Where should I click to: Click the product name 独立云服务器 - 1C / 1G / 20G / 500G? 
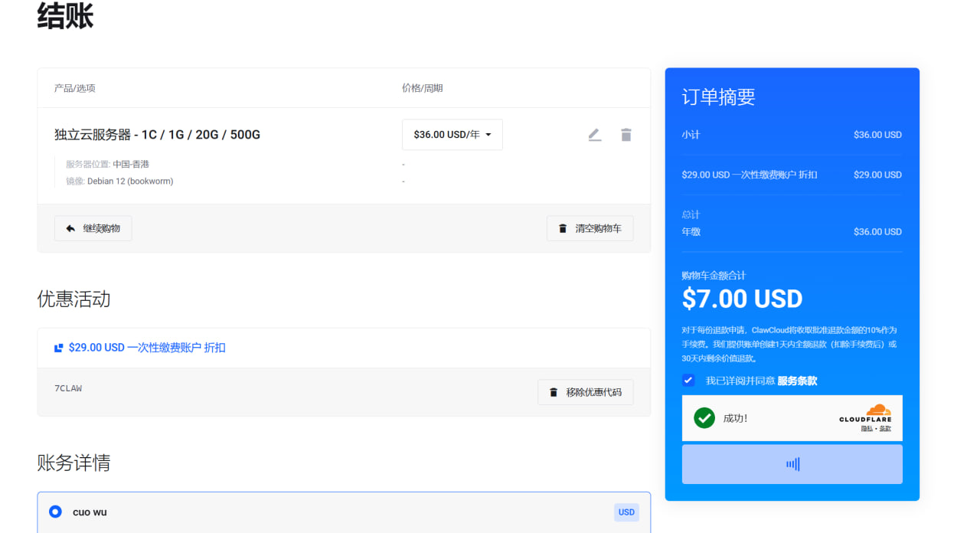(x=157, y=135)
